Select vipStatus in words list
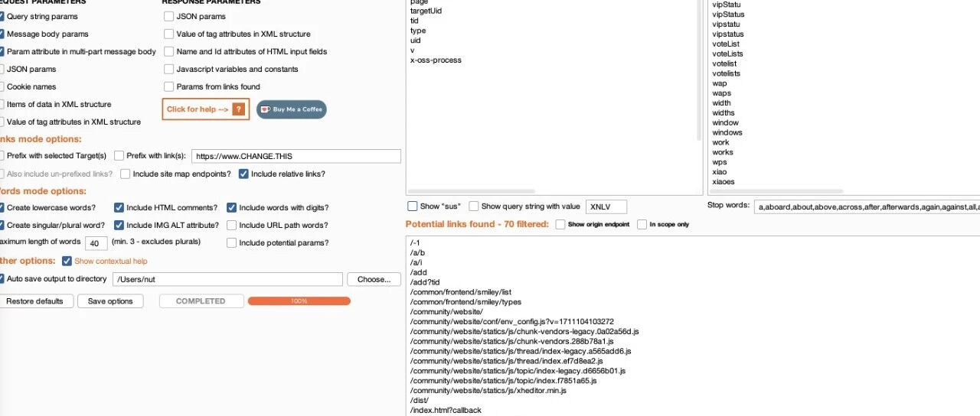This screenshot has height=416, width=980. [728, 15]
